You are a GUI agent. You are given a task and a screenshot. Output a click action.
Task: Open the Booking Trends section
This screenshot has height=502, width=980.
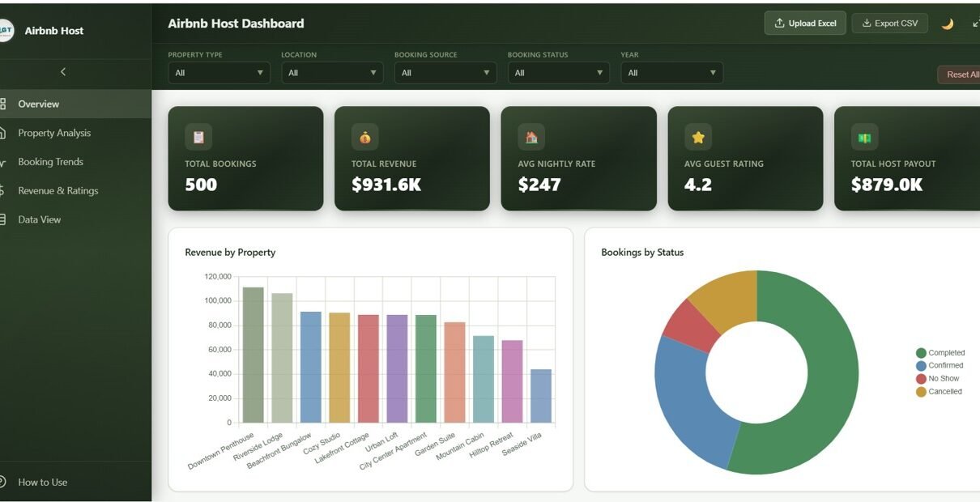(x=50, y=162)
